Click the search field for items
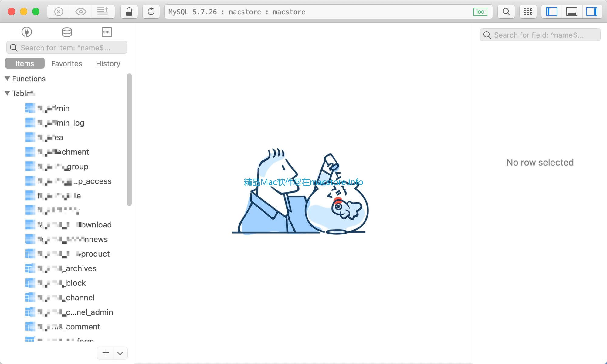Image resolution: width=607 pixels, height=364 pixels. point(67,48)
